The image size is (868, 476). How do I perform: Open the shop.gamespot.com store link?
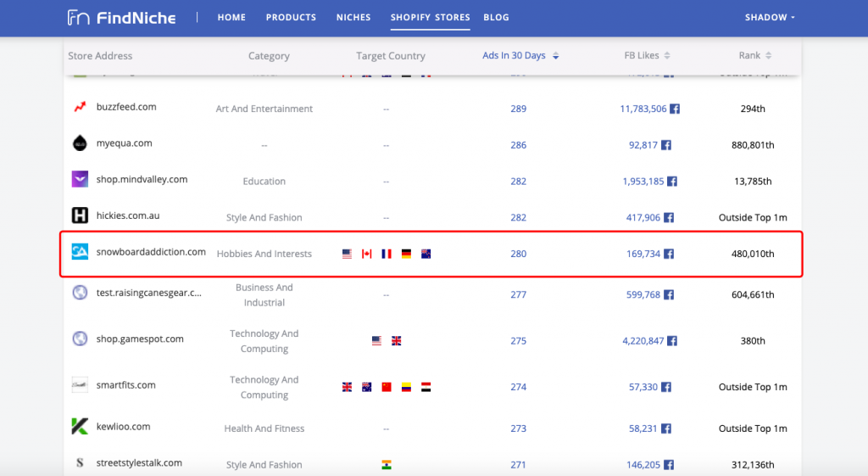coord(140,339)
